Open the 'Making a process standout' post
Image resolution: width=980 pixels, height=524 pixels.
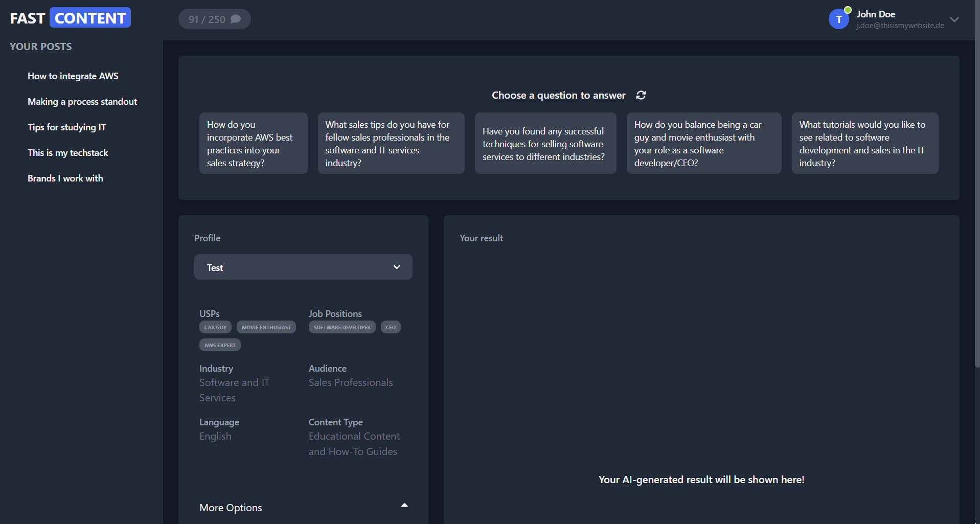tap(82, 102)
